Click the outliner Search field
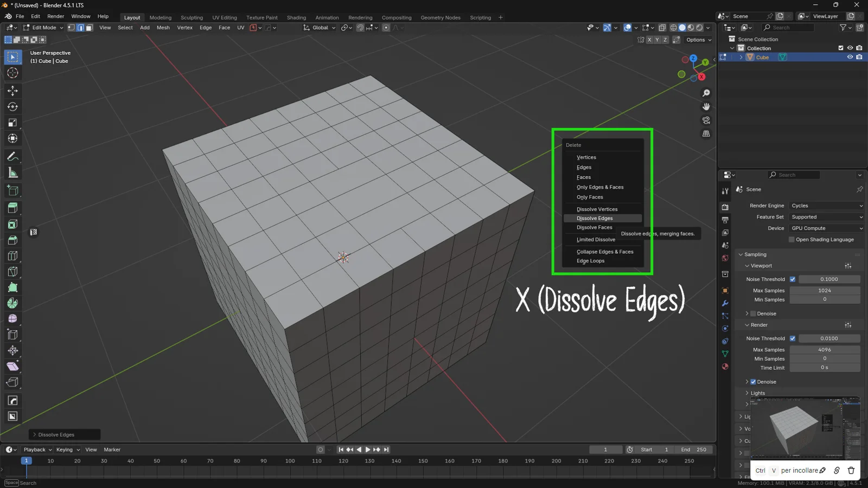The height and width of the screenshot is (488, 868). 788,28
